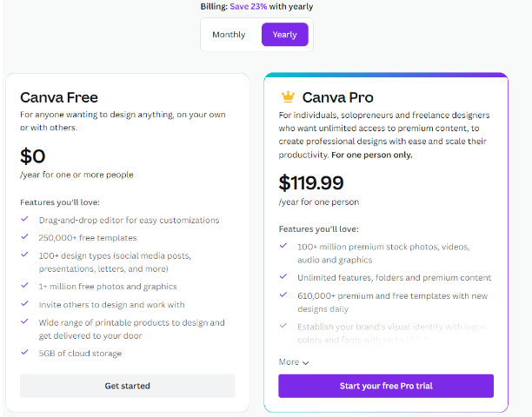This screenshot has width=532, height=417.
Task: Click checkmark beside Drag-and-drop editor feature
Action: tap(24, 219)
